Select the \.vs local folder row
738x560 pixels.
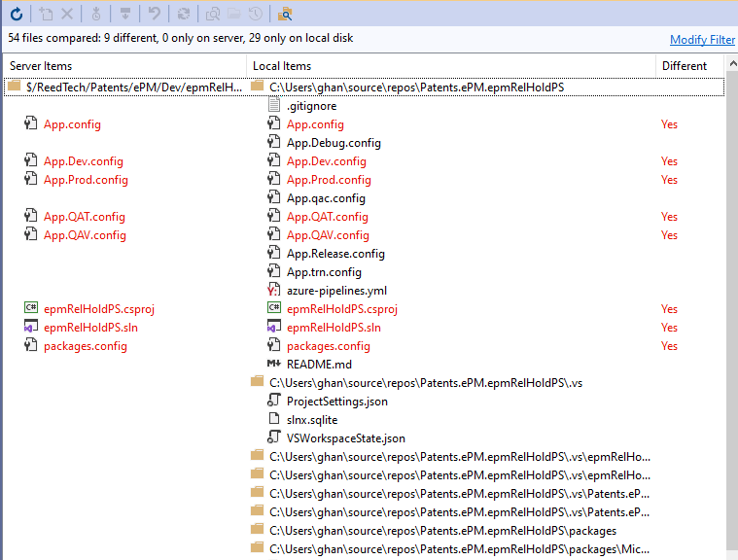coord(426,383)
